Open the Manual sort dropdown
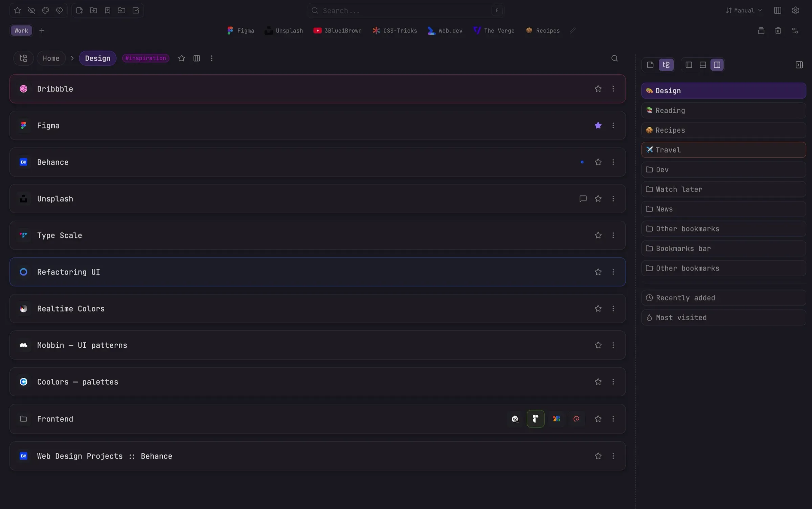Viewport: 812px width, 509px height. pyautogui.click(x=744, y=10)
